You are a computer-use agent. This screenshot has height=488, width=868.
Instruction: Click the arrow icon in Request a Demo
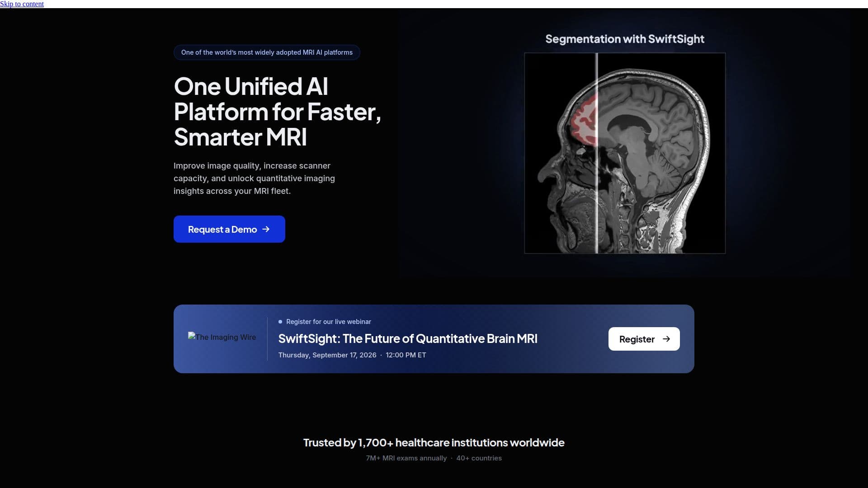[266, 229]
